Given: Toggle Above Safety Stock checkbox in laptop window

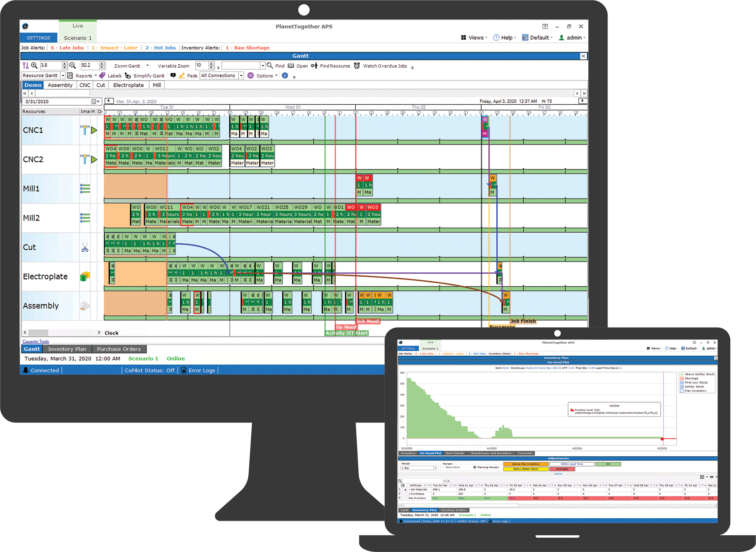Looking at the screenshot, I should pyautogui.click(x=682, y=374).
